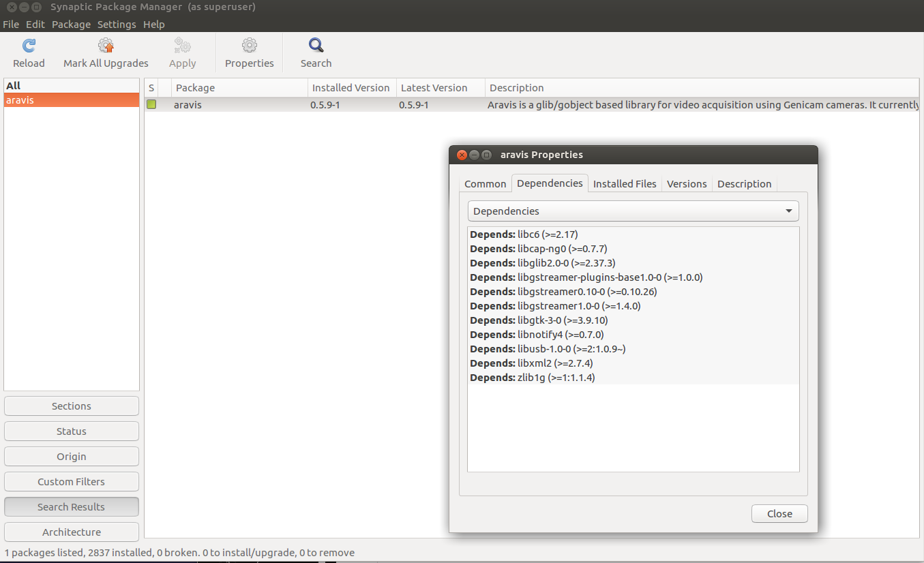Select 'All' in the left list
The height and width of the screenshot is (563, 924).
coord(72,86)
